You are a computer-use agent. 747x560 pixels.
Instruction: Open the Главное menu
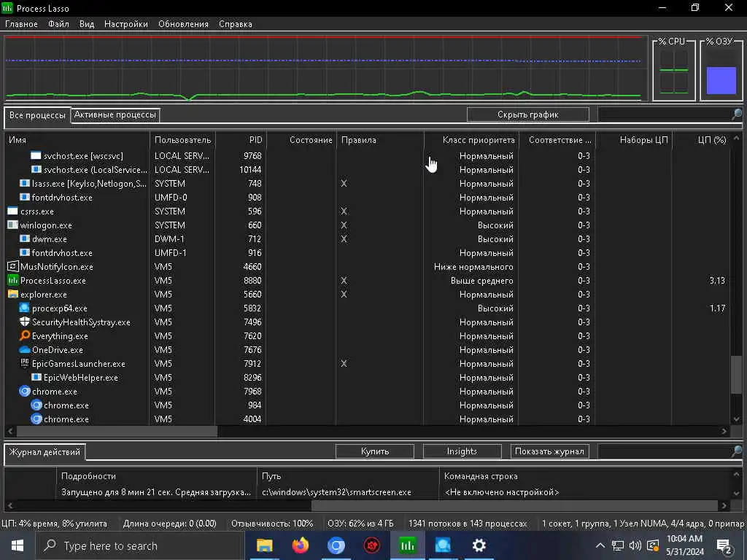coord(21,24)
